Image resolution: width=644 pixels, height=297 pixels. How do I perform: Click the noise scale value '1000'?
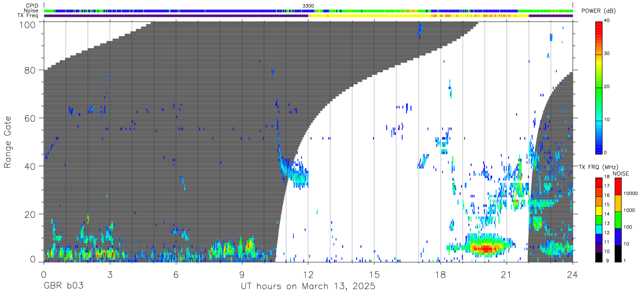click(629, 210)
